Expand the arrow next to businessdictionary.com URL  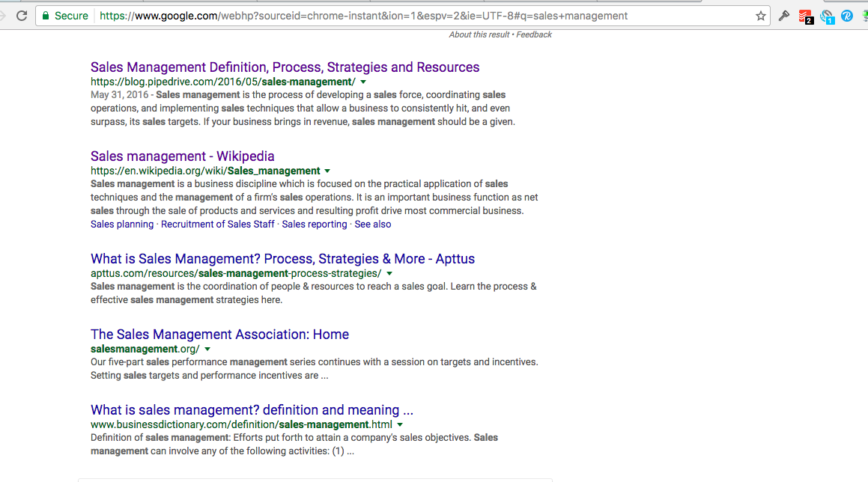(400, 425)
